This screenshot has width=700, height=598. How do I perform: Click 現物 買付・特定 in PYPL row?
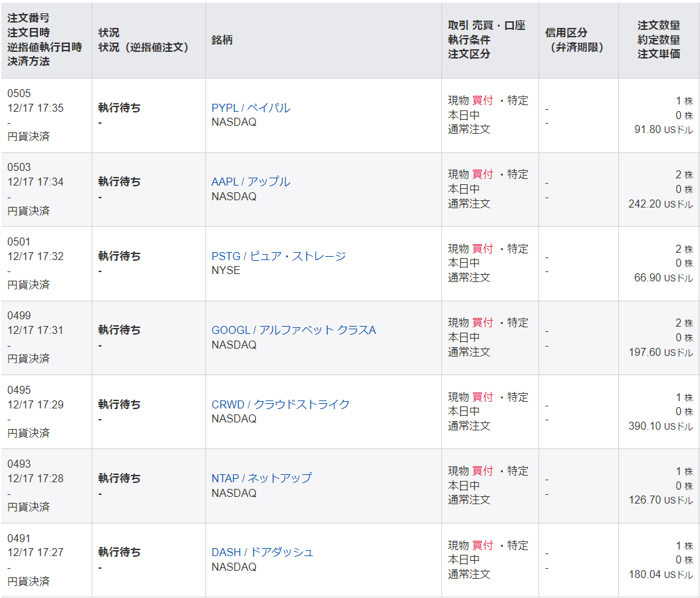(488, 100)
